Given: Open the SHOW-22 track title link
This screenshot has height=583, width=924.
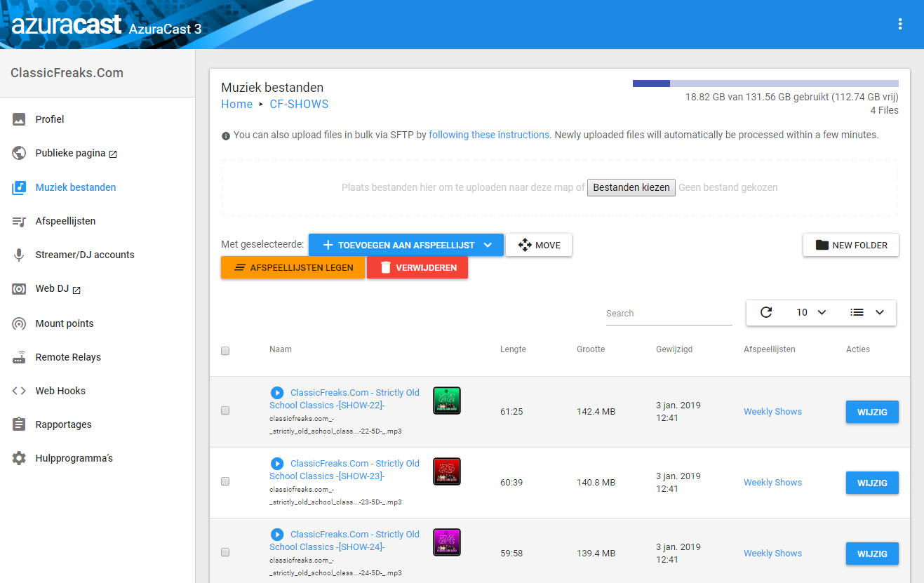Looking at the screenshot, I should pos(344,399).
